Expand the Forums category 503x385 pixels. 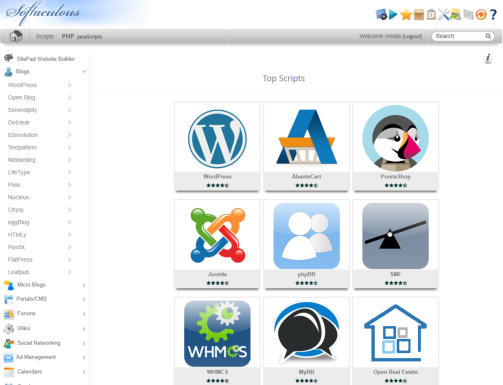pos(45,313)
